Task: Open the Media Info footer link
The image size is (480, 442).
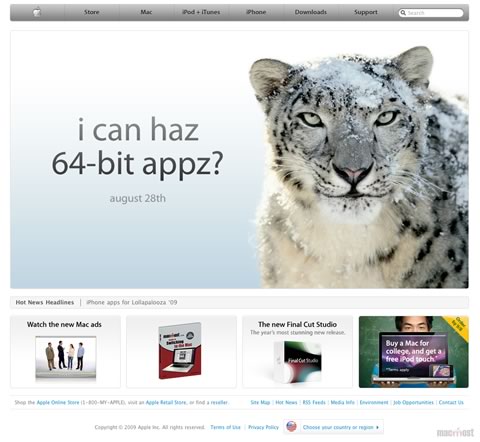Action: (x=343, y=402)
